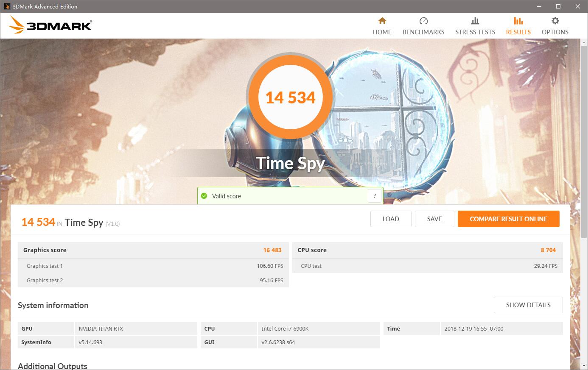588x370 pixels.
Task: Click Graphics test 1 row
Action: click(153, 266)
